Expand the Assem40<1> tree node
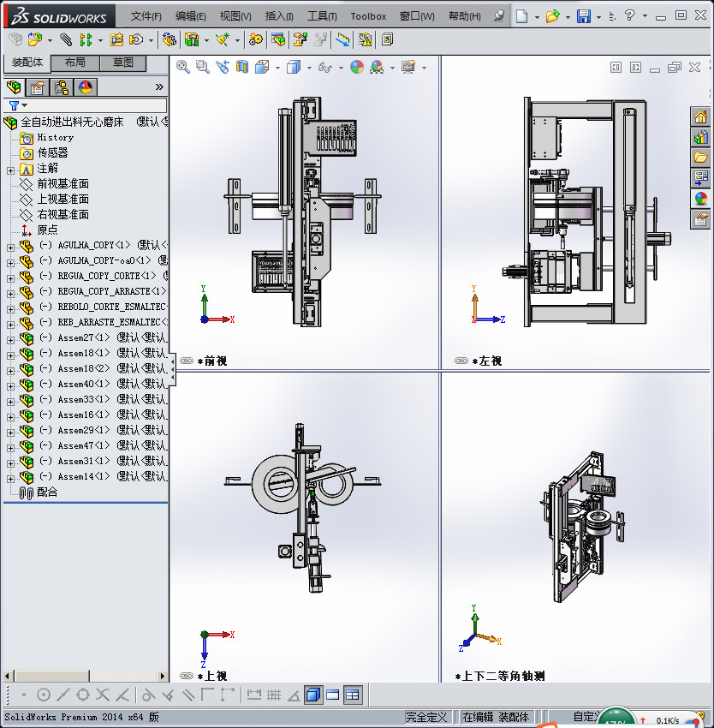Screen dimensions: 714x728 10,386
